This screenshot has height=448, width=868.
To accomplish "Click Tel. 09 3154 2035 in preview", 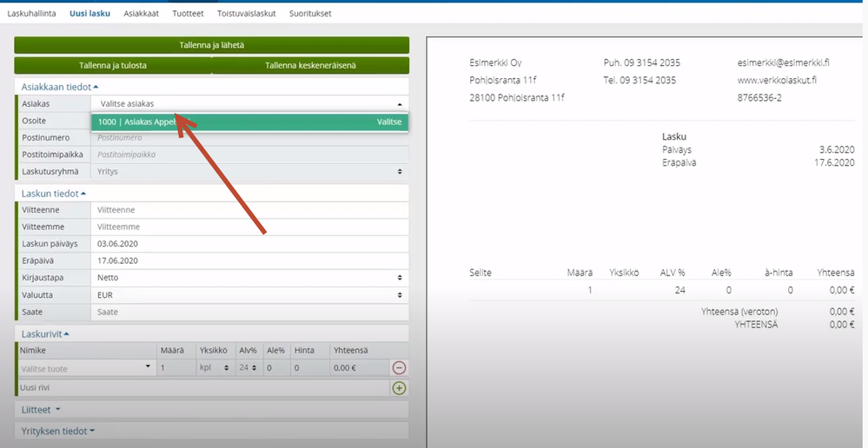I will tap(639, 80).
